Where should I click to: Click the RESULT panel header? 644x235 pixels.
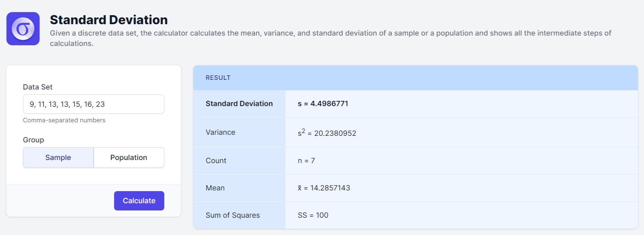coord(218,78)
